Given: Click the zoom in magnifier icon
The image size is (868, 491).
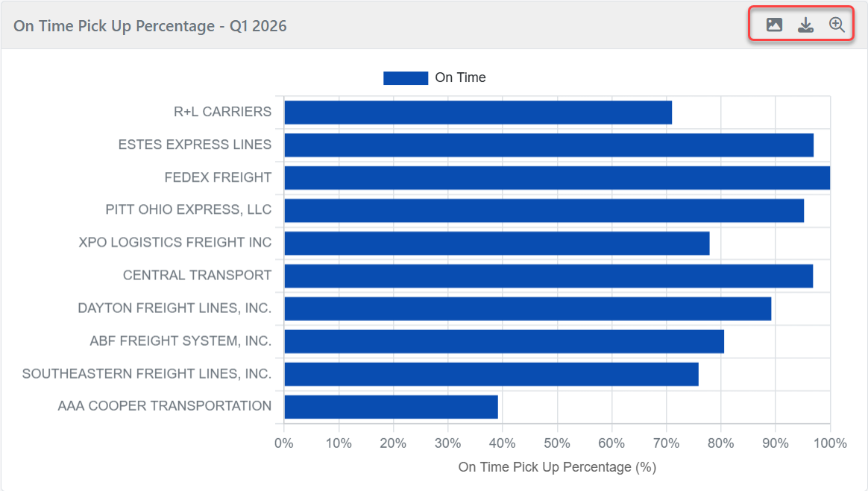Looking at the screenshot, I should pyautogui.click(x=837, y=25).
